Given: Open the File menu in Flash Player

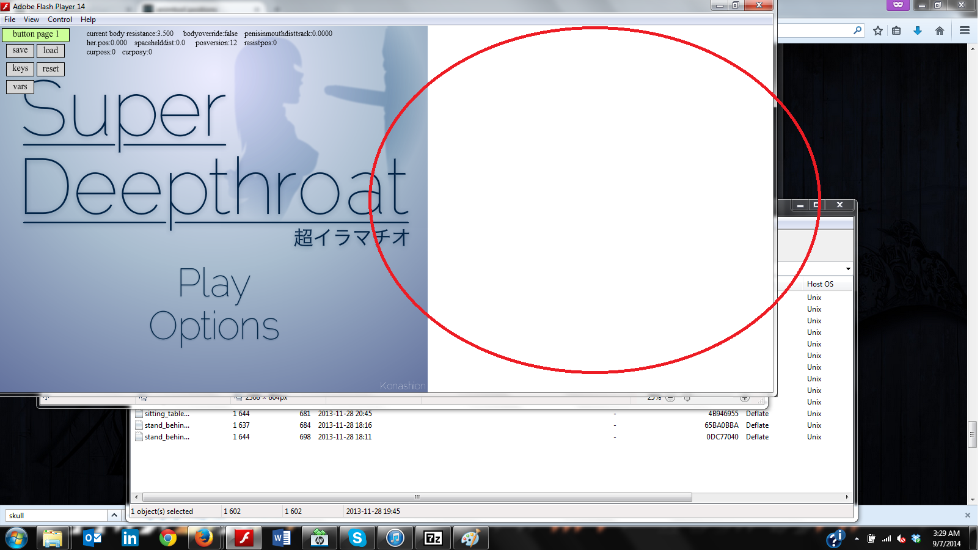Looking at the screenshot, I should pos(10,20).
